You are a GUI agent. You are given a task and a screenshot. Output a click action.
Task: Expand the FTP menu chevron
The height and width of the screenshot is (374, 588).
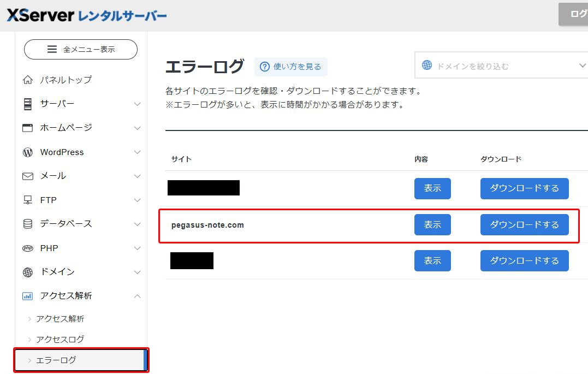point(138,200)
